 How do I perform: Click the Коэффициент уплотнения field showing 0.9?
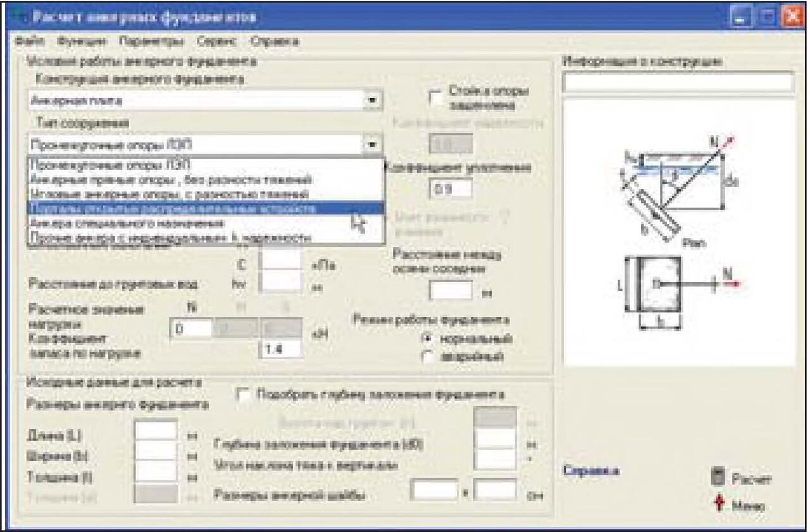[451, 189]
